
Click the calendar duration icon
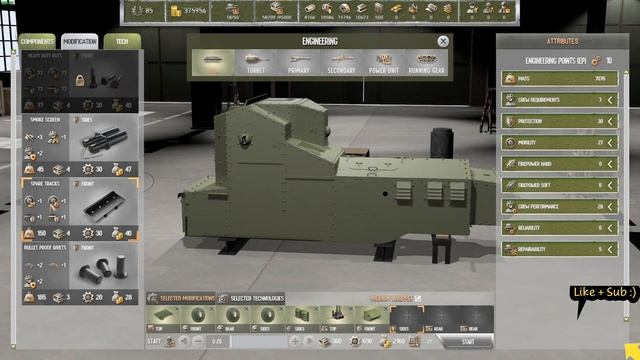[414, 341]
